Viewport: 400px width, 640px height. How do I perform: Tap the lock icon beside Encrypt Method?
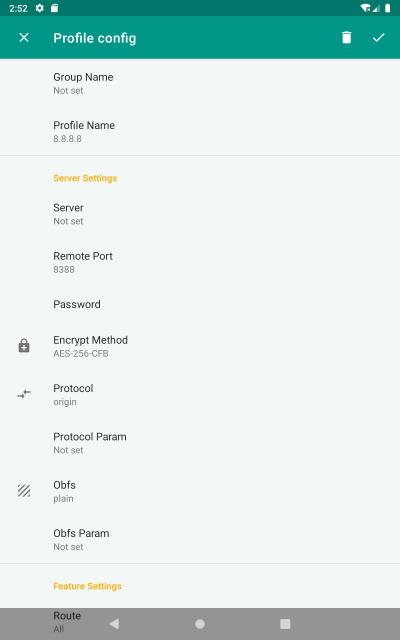[x=24, y=346]
